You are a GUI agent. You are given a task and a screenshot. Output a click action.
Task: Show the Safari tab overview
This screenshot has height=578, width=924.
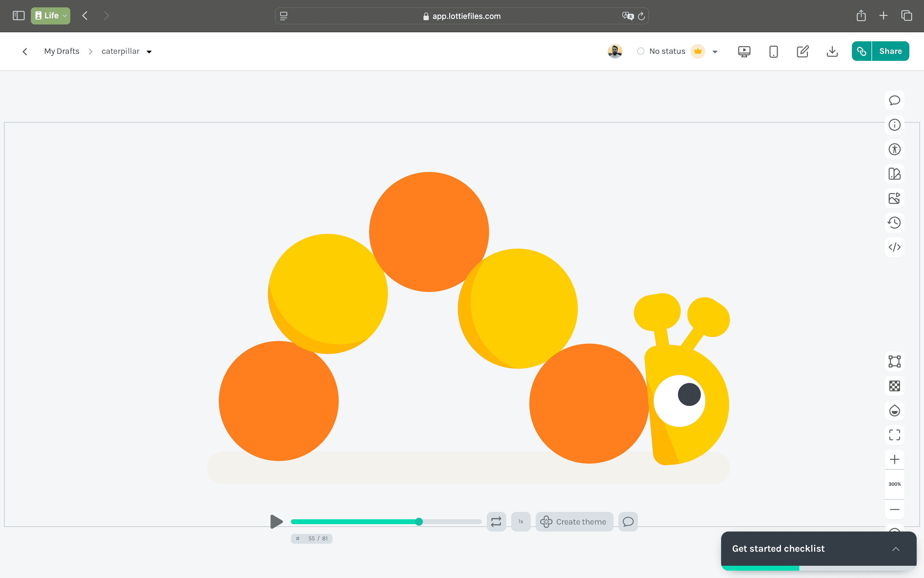tap(907, 16)
